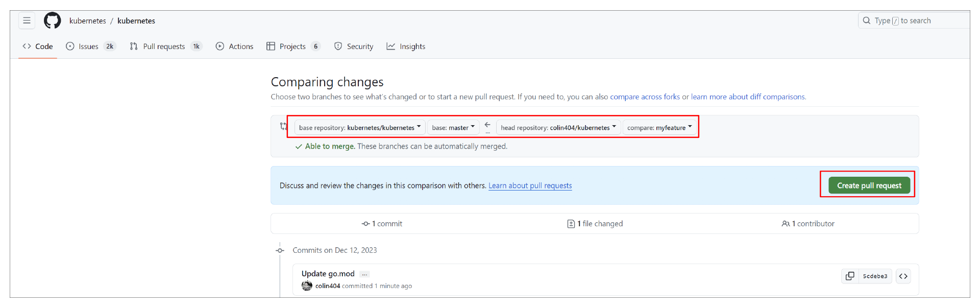Viewport: 980px width, 308px height.
Task: Browse repository at this commit icon
Action: pos(903,276)
